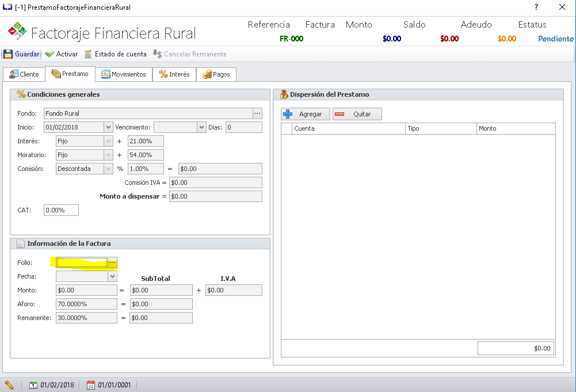Click the Monto field under Información de la Factura
Viewport: 576px width, 392px height.
point(86,290)
